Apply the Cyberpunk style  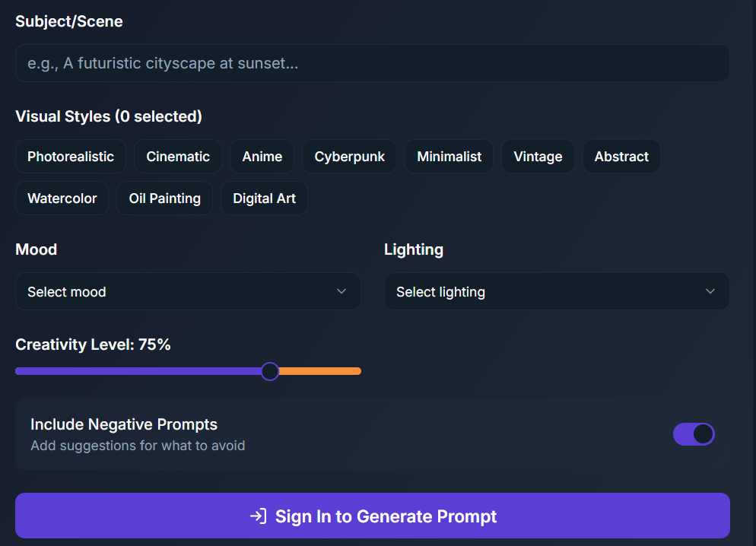point(349,156)
